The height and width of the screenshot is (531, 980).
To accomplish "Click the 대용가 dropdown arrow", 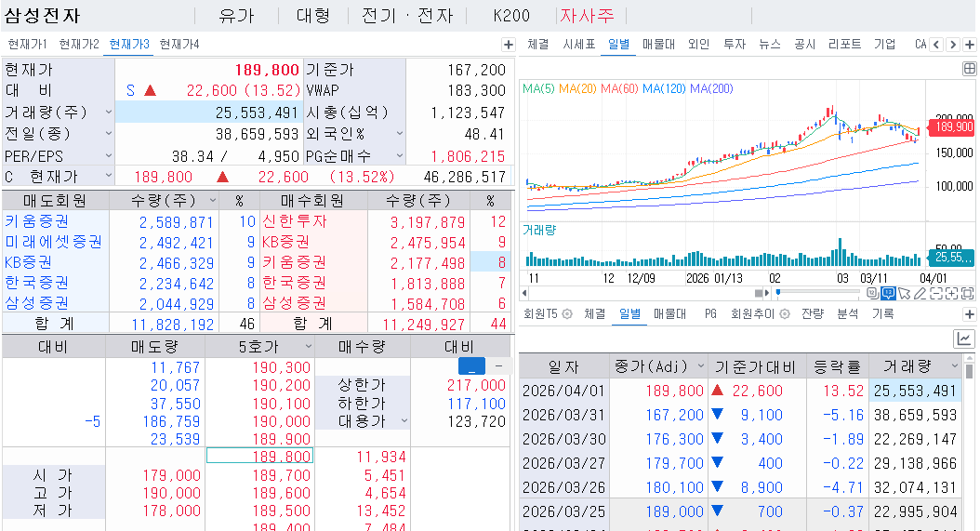I will pos(404,421).
